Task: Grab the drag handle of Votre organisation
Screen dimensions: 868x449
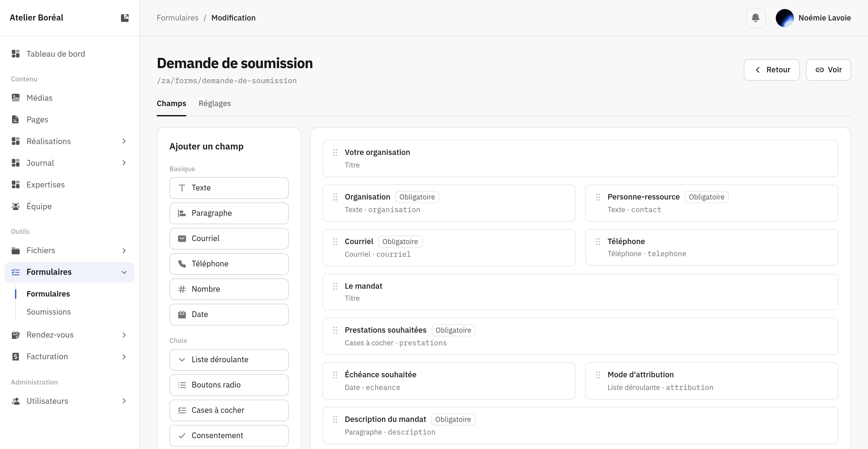Action: [x=335, y=152]
